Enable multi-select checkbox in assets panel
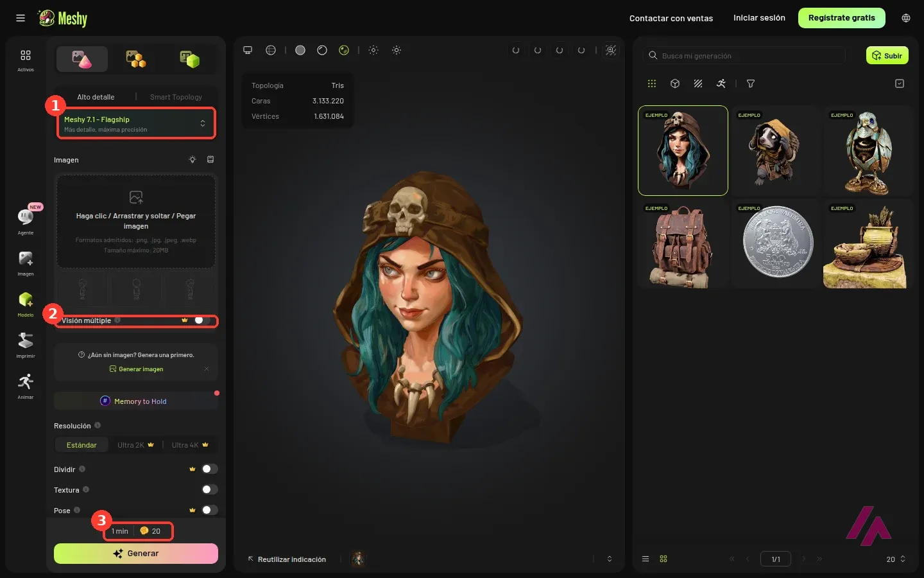 tap(900, 83)
